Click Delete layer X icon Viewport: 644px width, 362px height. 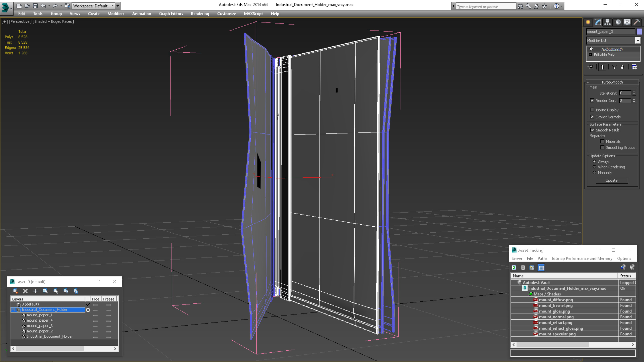(25, 291)
